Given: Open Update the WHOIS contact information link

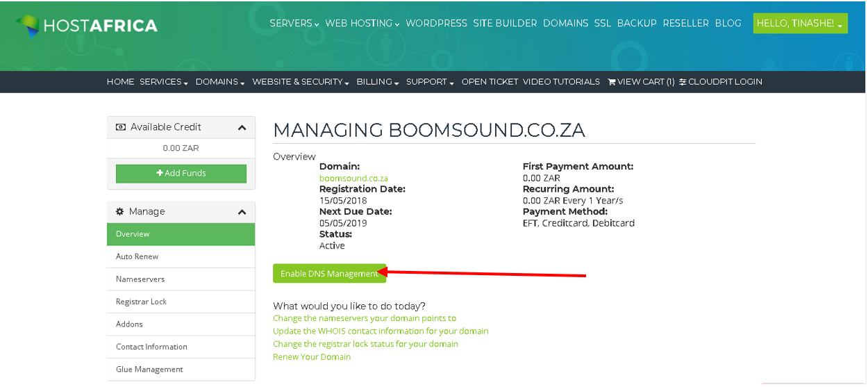Looking at the screenshot, I should point(381,331).
